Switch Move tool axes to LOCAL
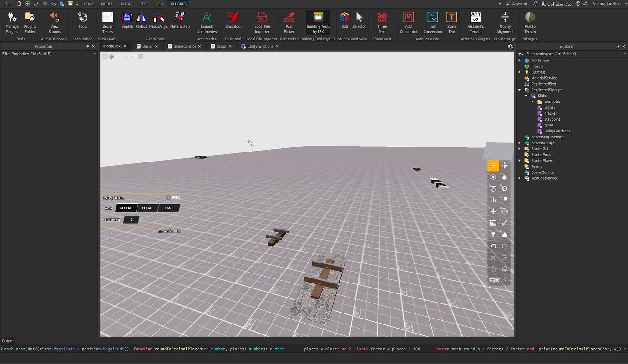Screen dimensions: 628x364 pyautogui.click(x=147, y=208)
